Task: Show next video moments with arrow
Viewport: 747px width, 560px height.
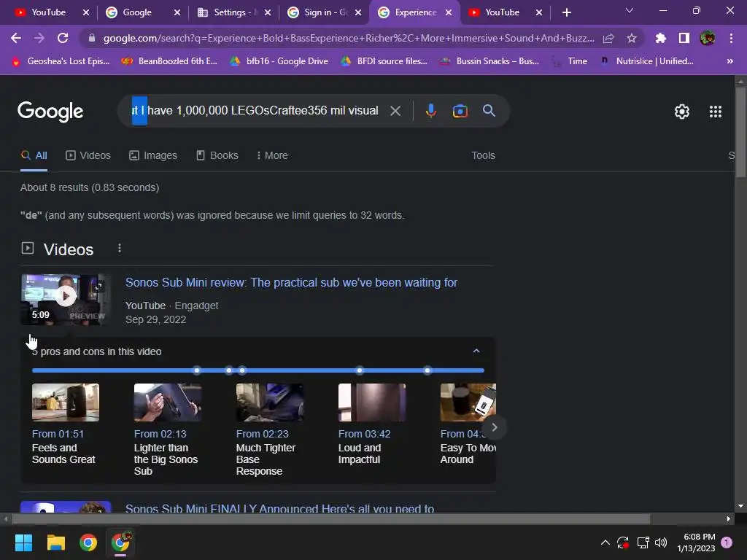Action: (x=494, y=427)
